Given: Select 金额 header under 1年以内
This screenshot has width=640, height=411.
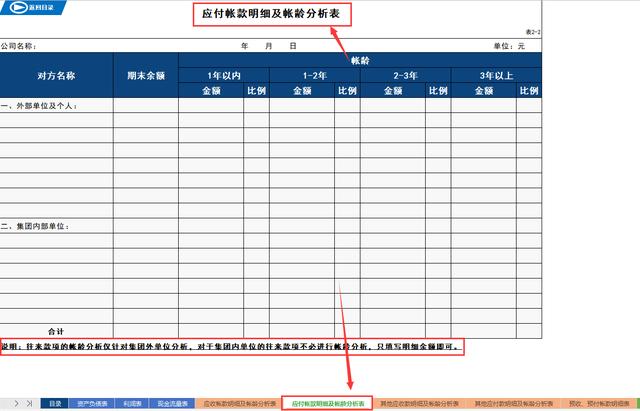Looking at the screenshot, I should [211, 91].
